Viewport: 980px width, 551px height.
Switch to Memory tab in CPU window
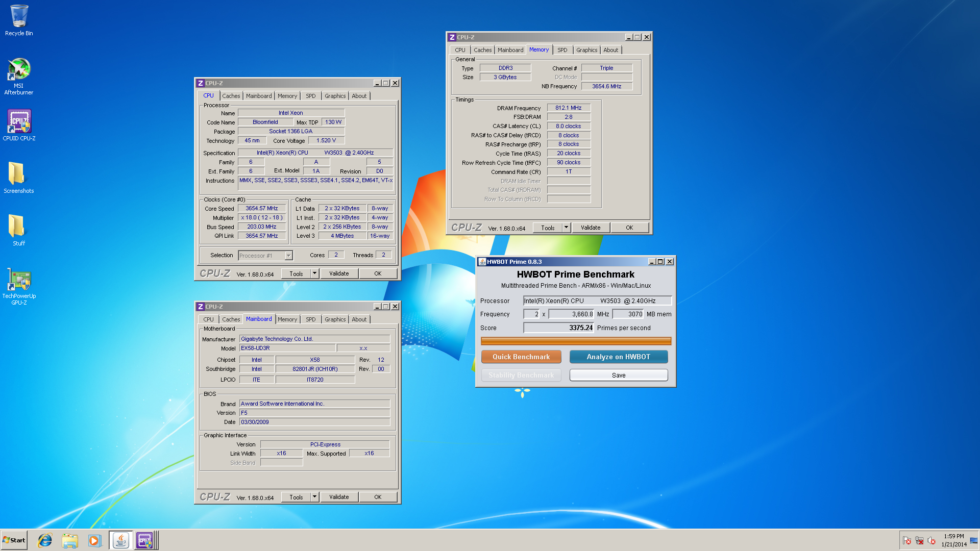pyautogui.click(x=287, y=96)
